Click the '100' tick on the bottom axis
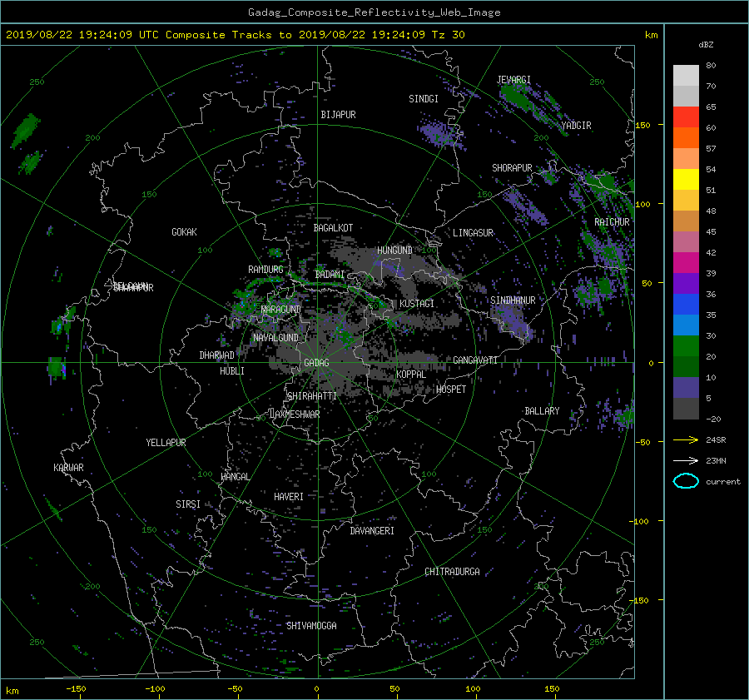 (473, 688)
